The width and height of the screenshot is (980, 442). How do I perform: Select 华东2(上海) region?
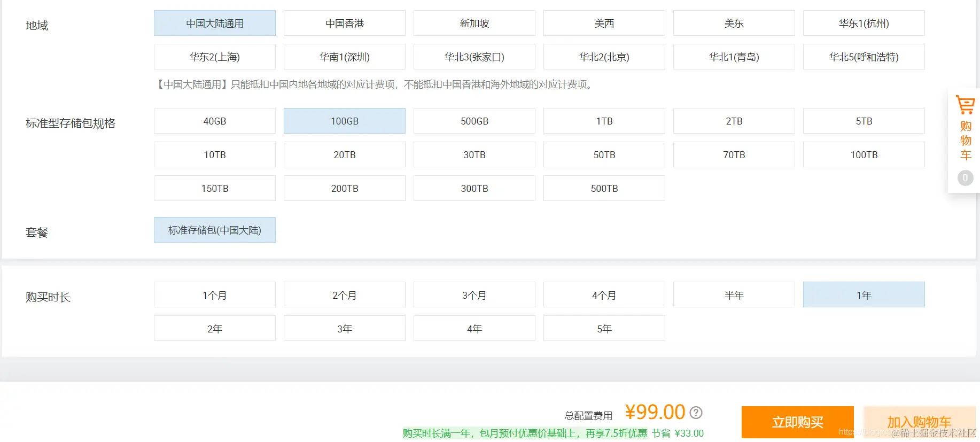coord(215,57)
